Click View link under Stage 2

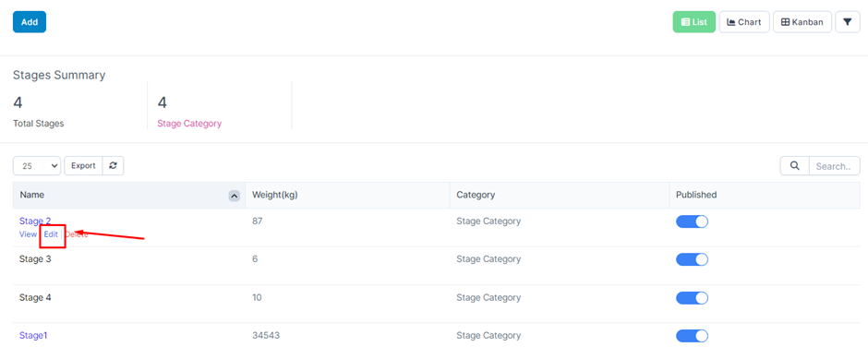28,234
